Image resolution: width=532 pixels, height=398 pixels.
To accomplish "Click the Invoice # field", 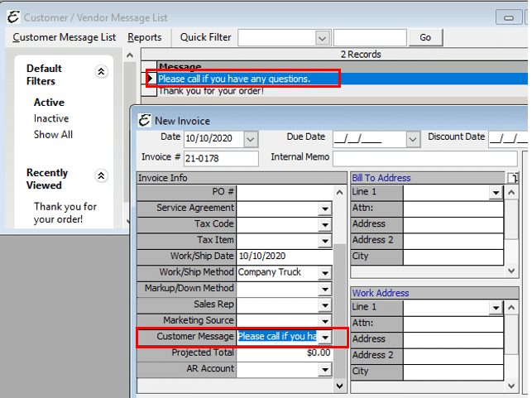I will tap(221, 158).
